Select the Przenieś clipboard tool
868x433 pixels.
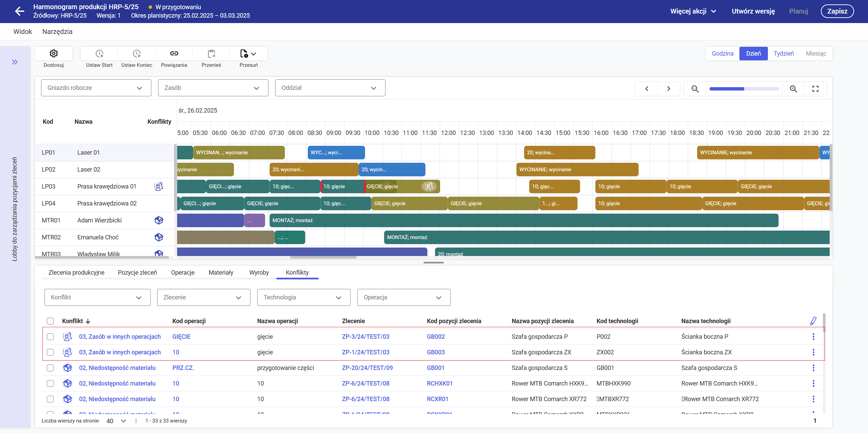pos(211,54)
